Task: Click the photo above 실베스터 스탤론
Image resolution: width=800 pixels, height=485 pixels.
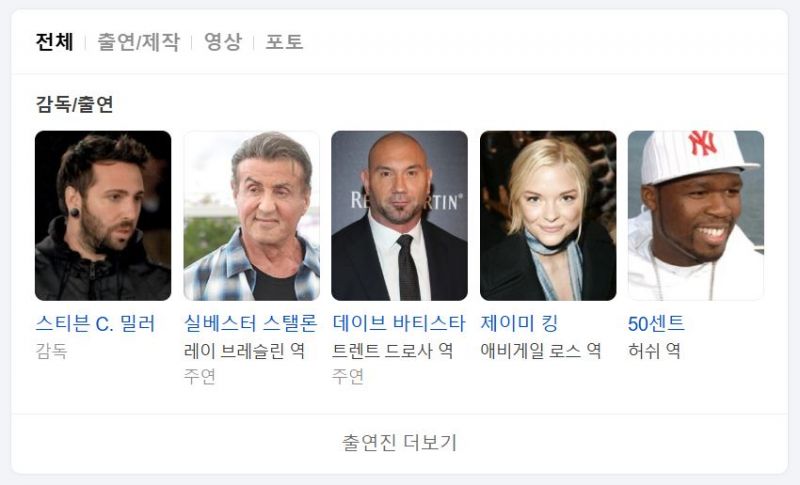Action: click(x=252, y=215)
